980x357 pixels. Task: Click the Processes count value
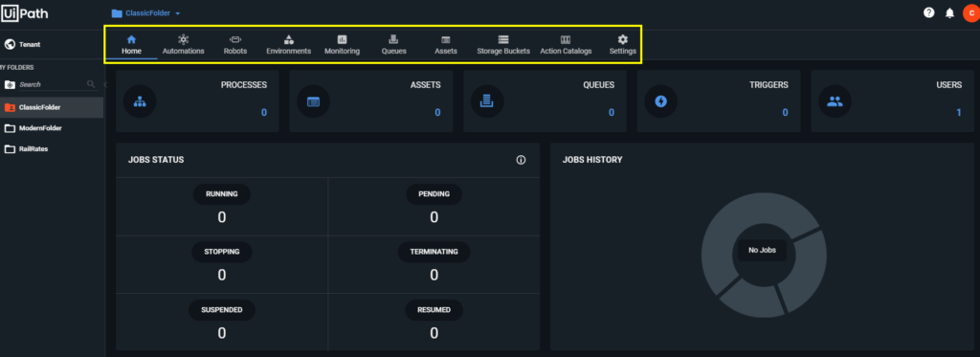click(264, 113)
